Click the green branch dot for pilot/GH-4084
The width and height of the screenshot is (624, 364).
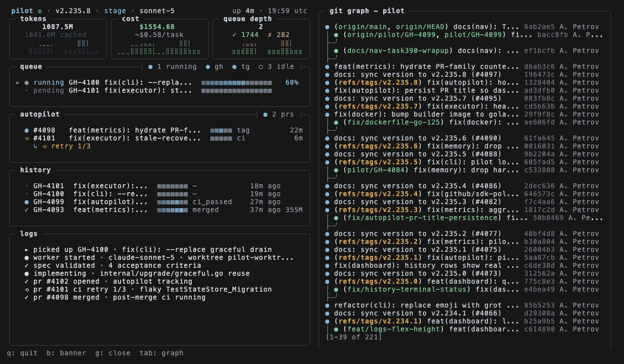[336, 170]
